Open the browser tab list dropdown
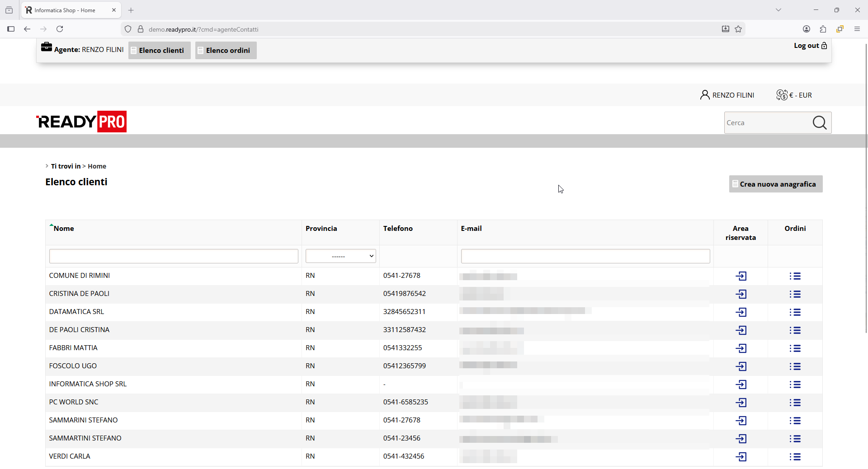The height and width of the screenshot is (469, 868). click(x=778, y=10)
